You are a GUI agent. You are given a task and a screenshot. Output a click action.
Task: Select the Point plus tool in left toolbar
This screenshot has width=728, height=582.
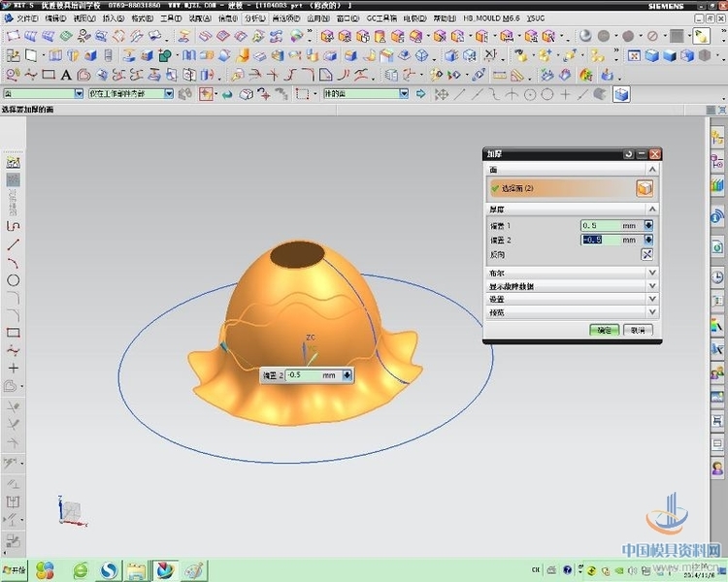tap(14, 369)
